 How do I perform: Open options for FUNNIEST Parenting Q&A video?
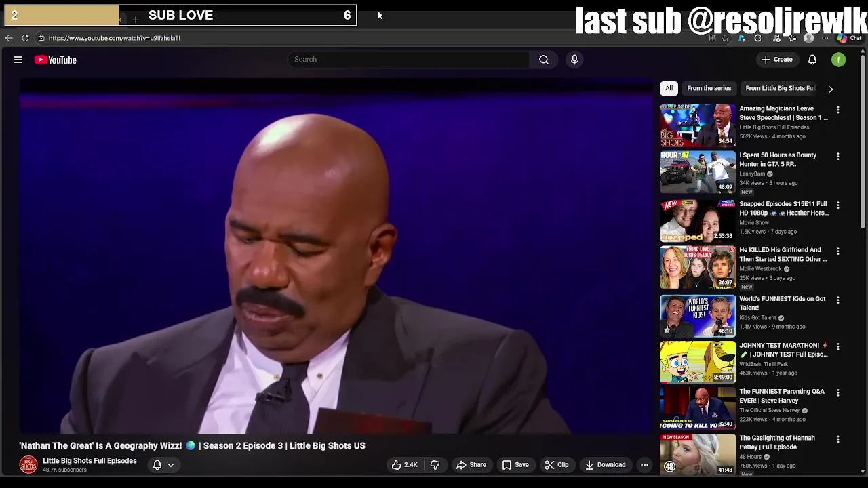click(837, 392)
